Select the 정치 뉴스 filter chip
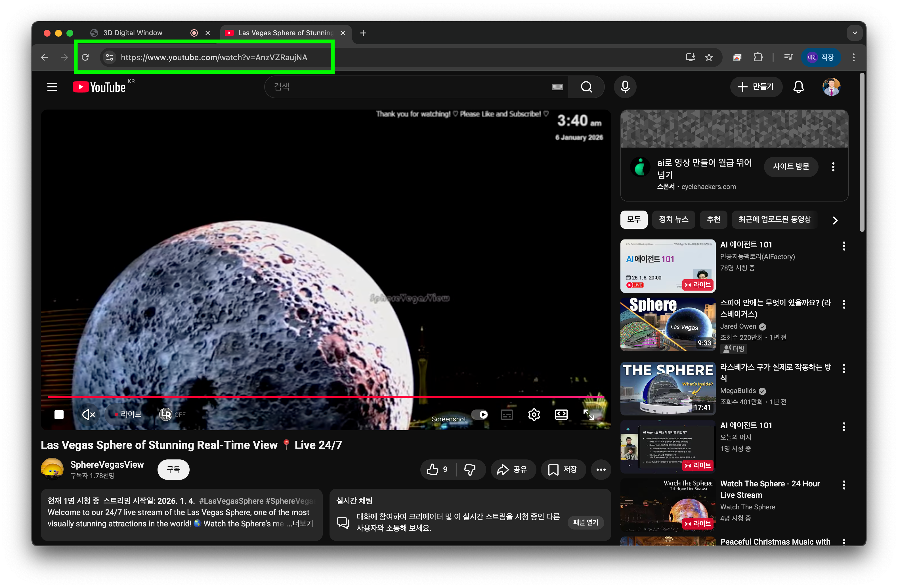 tap(673, 220)
